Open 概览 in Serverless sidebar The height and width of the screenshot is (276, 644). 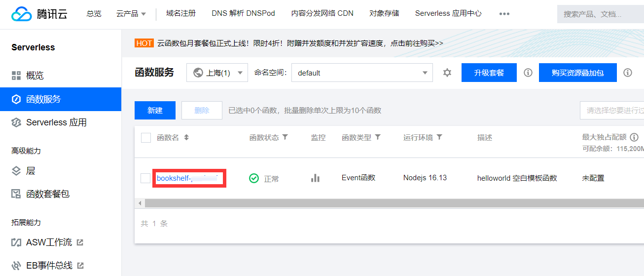pos(35,76)
